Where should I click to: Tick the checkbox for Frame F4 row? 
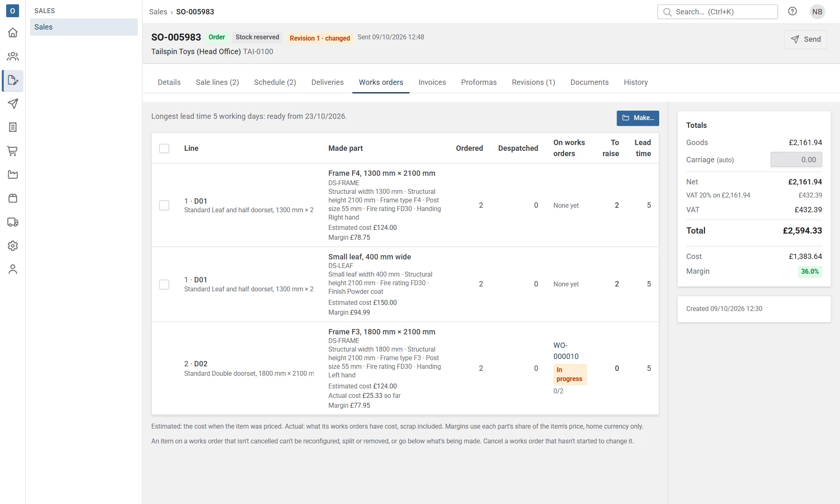coord(164,205)
